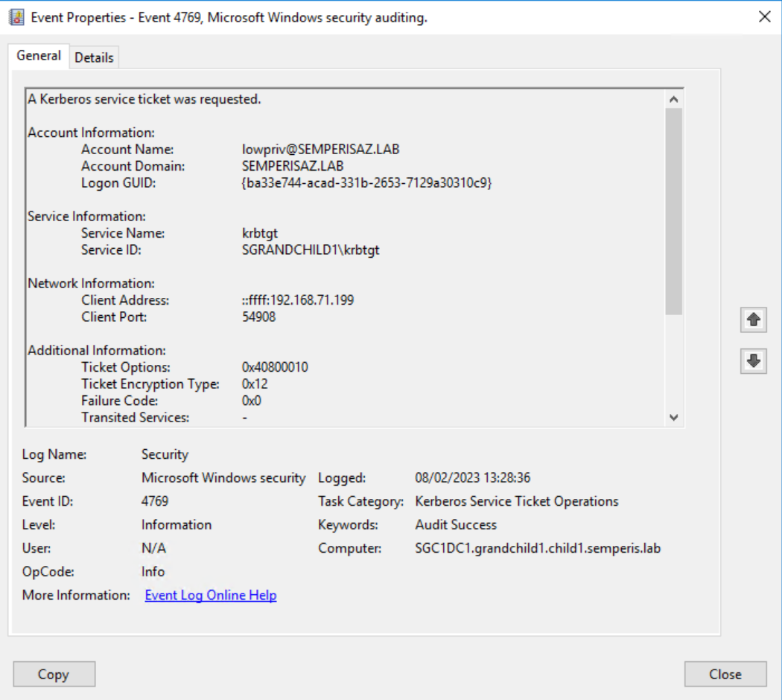782x700 pixels.
Task: Click Service ID SGRANDCHILD1\krbtgt
Action: click(311, 249)
